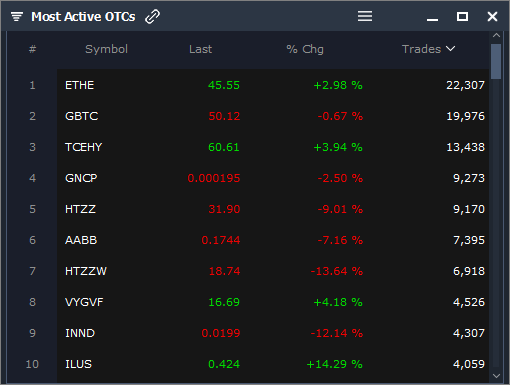Click the # column header
Screen dimensions: 510x385
click(x=32, y=49)
